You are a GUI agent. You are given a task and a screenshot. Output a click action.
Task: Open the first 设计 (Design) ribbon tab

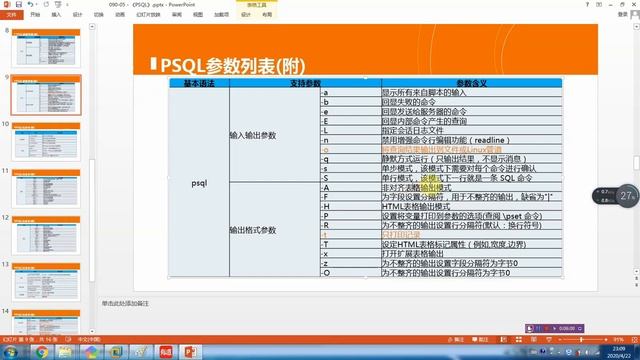(x=78, y=15)
